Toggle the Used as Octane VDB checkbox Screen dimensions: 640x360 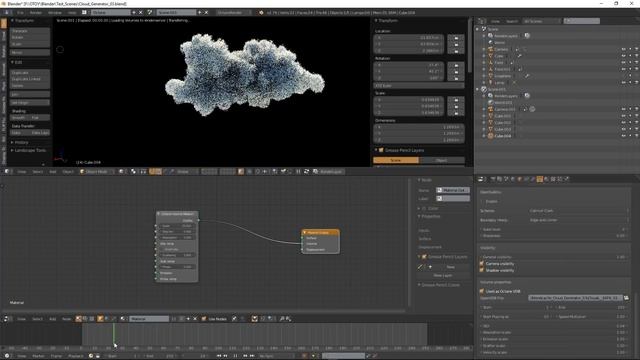482,291
